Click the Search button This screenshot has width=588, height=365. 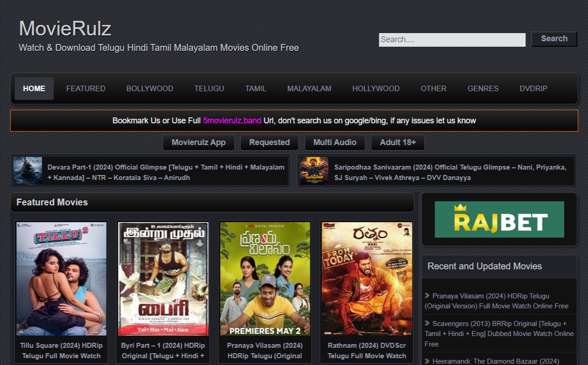pyautogui.click(x=554, y=39)
